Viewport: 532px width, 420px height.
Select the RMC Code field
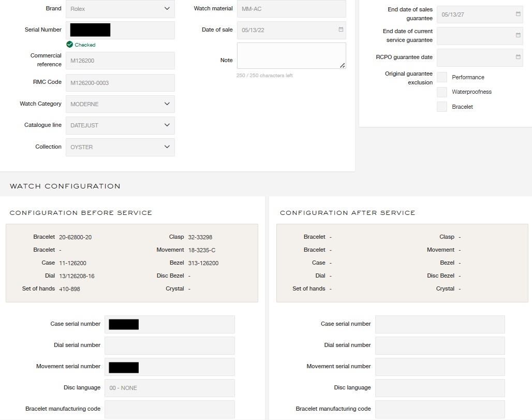120,83
